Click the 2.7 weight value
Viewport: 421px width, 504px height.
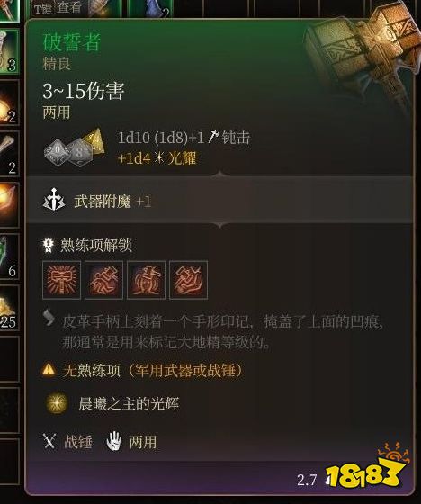pos(307,481)
